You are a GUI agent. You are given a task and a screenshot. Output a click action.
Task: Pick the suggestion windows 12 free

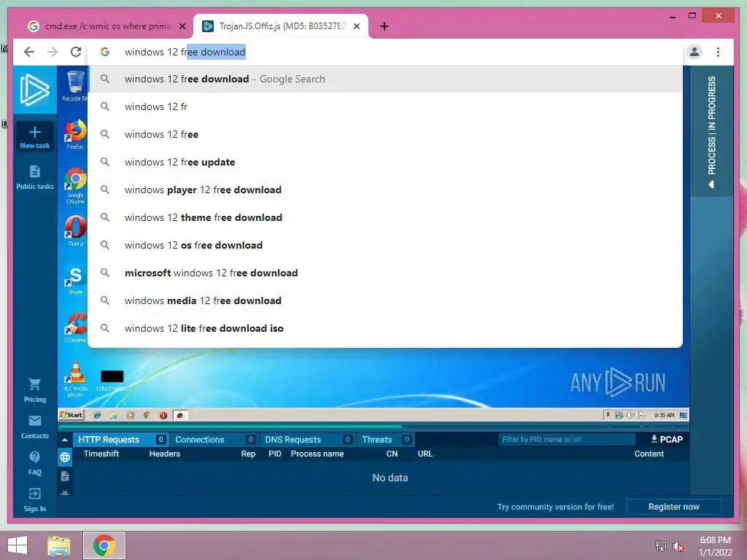point(385,134)
